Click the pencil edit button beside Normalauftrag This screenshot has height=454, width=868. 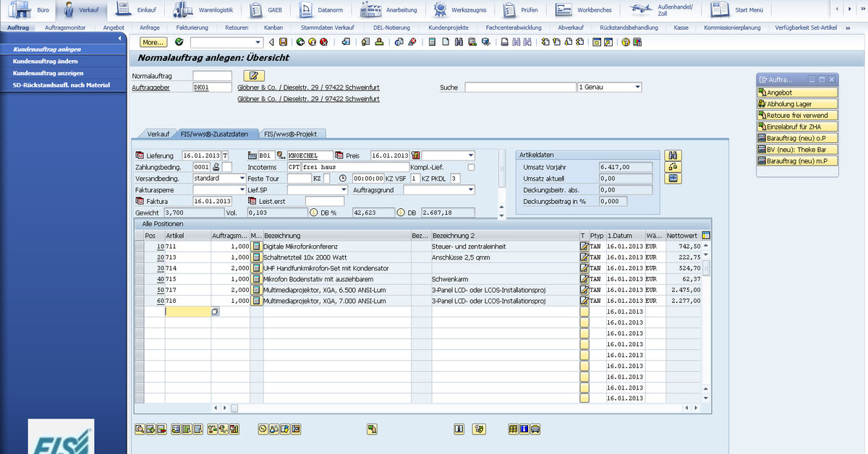click(255, 75)
